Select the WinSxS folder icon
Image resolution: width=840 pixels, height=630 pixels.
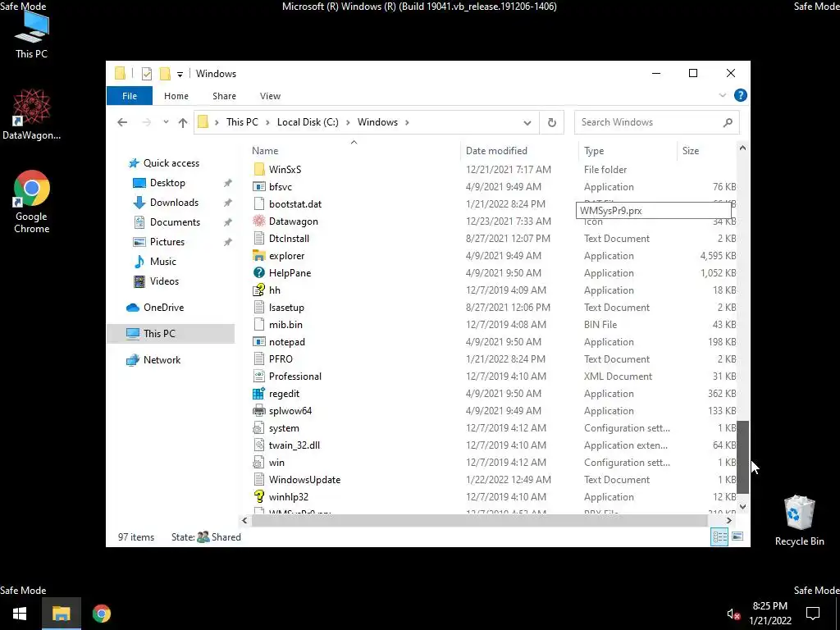(259, 169)
